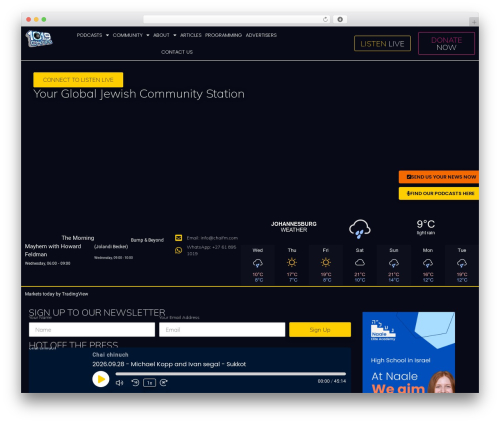Click the 9°C current temperature reading
This screenshot has width=500, height=423.
coord(426,224)
